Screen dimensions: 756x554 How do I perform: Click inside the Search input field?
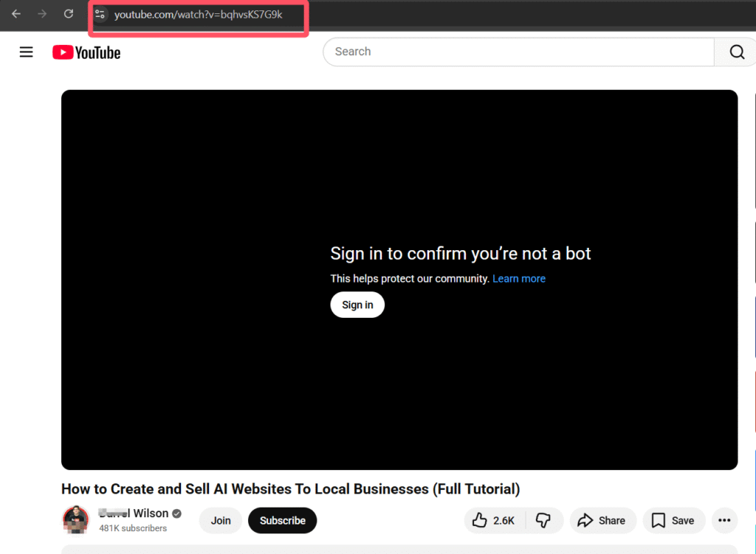(x=517, y=52)
